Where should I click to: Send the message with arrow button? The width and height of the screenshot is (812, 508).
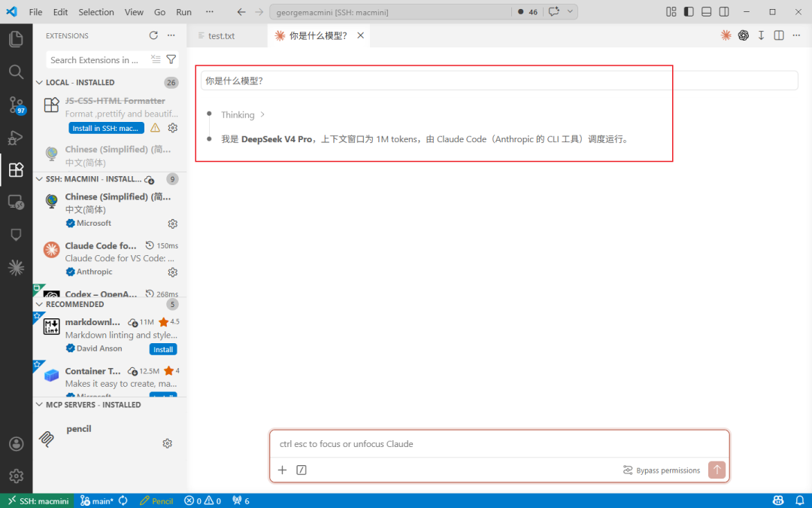pos(717,470)
